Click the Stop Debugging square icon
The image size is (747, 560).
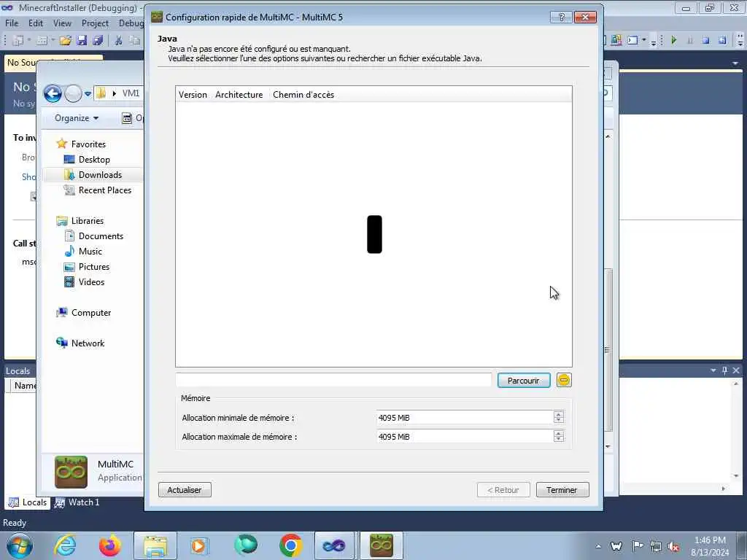point(706,41)
